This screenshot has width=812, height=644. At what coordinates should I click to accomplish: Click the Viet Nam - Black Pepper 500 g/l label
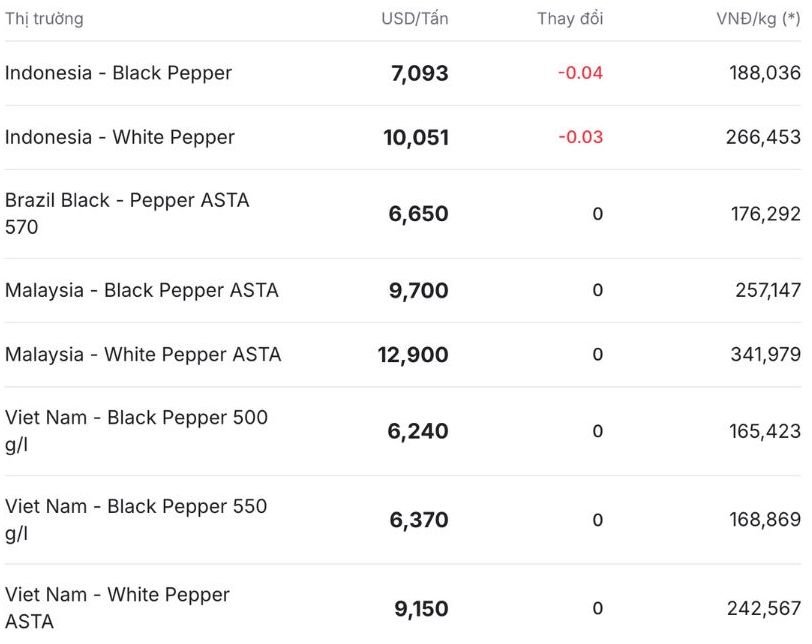pyautogui.click(x=136, y=431)
